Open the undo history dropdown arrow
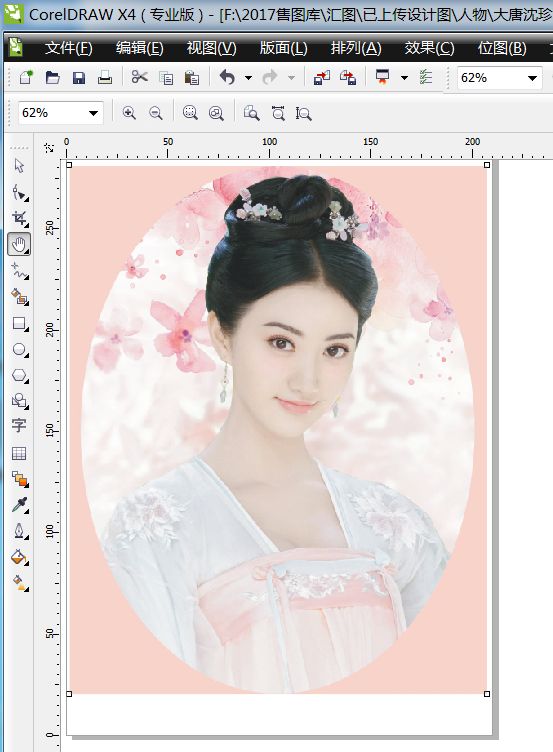Image resolution: width=553 pixels, height=752 pixels. pos(248,77)
